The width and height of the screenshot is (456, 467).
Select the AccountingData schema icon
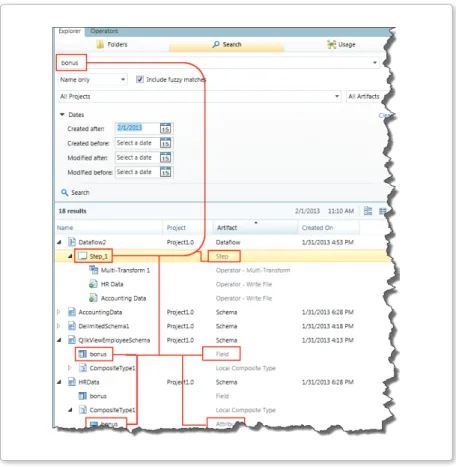point(71,312)
